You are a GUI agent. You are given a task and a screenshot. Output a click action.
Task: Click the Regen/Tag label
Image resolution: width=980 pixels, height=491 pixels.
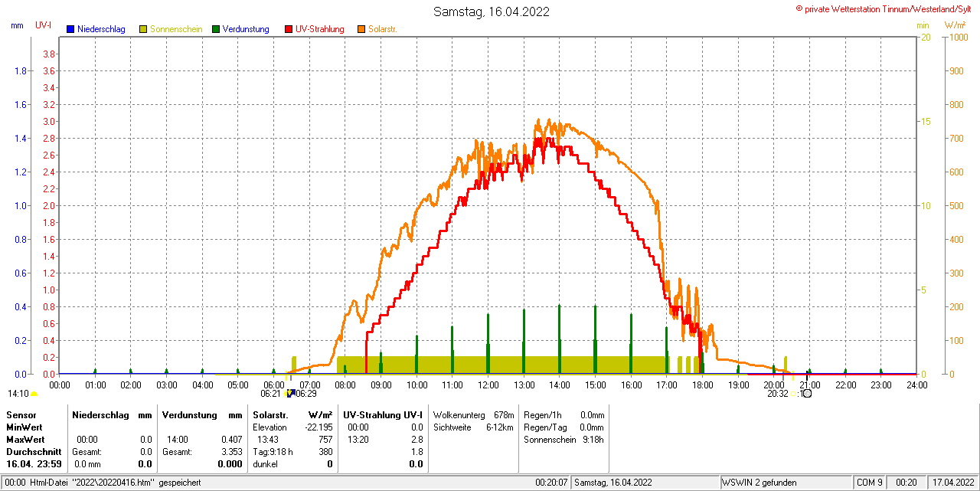544,427
